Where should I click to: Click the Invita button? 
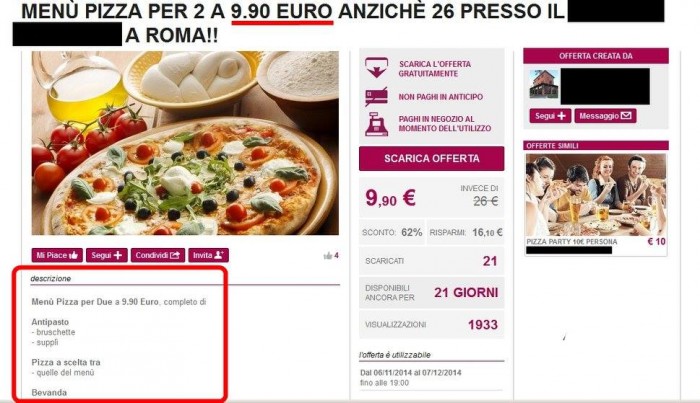[x=208, y=255]
